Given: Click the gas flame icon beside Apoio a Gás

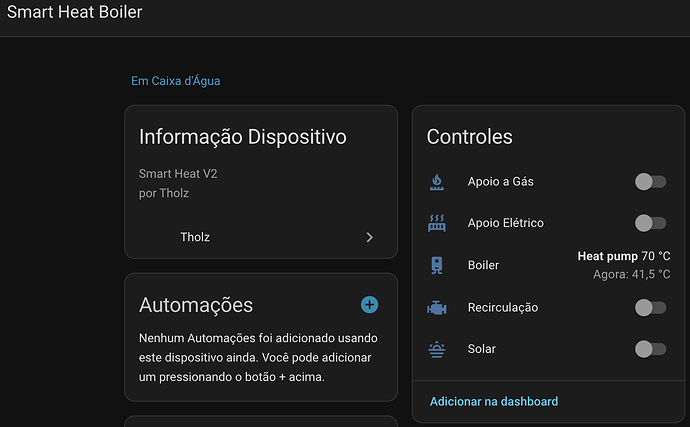Looking at the screenshot, I should coord(437,182).
